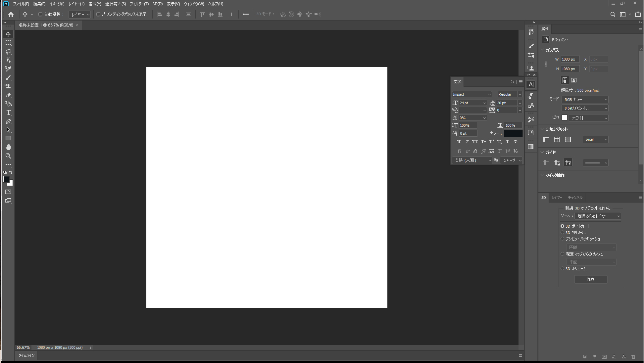Select the Lasso tool

coord(8,52)
